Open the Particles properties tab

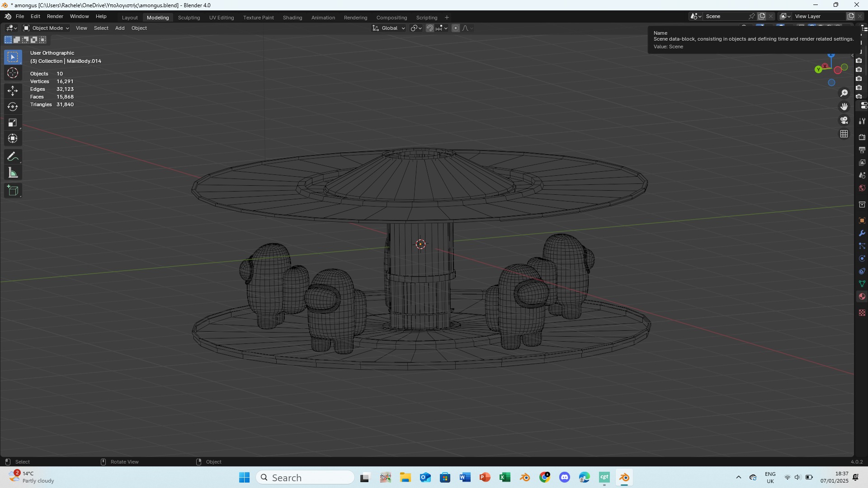862,246
